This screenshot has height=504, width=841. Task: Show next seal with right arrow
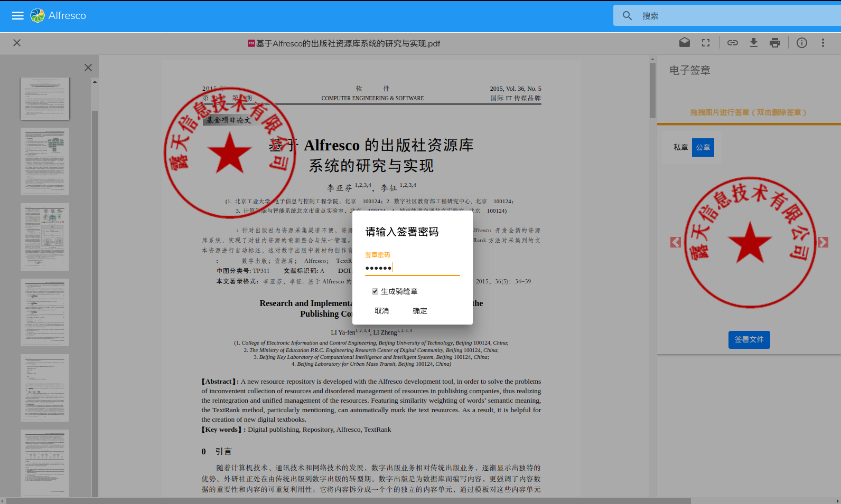pyautogui.click(x=823, y=242)
